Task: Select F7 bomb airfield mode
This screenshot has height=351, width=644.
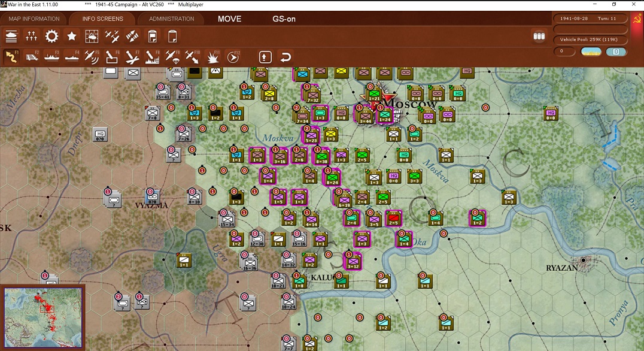Action: point(132,57)
